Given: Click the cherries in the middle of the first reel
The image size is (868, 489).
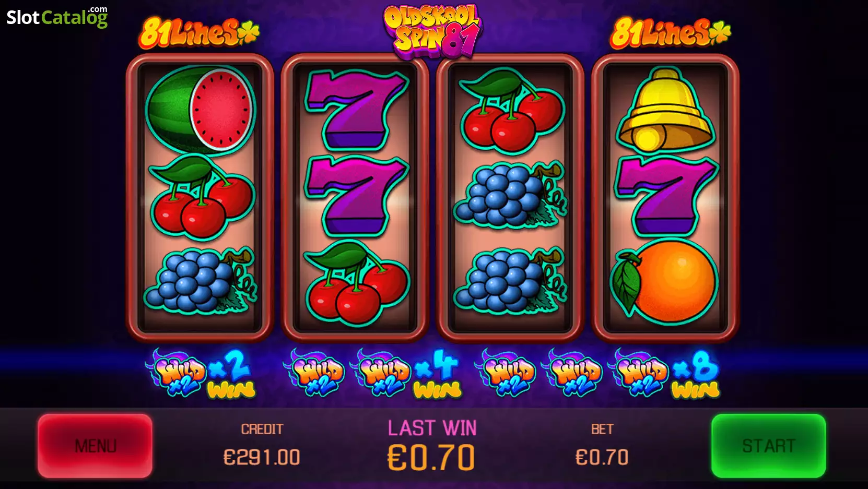Looking at the screenshot, I should click(201, 197).
